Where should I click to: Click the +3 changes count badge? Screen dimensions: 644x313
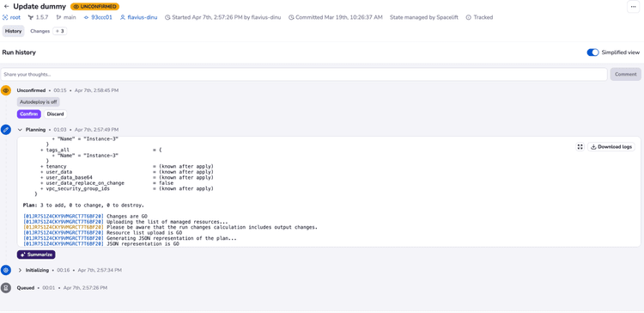click(60, 31)
